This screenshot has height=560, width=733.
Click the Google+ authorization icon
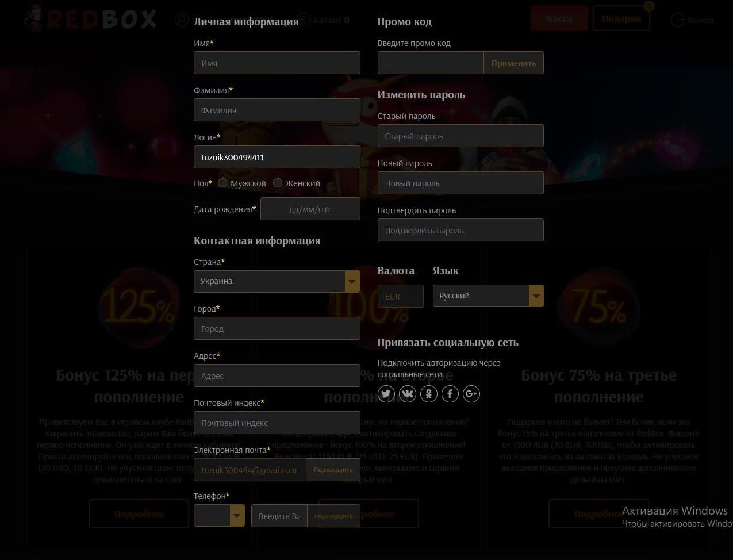(471, 394)
